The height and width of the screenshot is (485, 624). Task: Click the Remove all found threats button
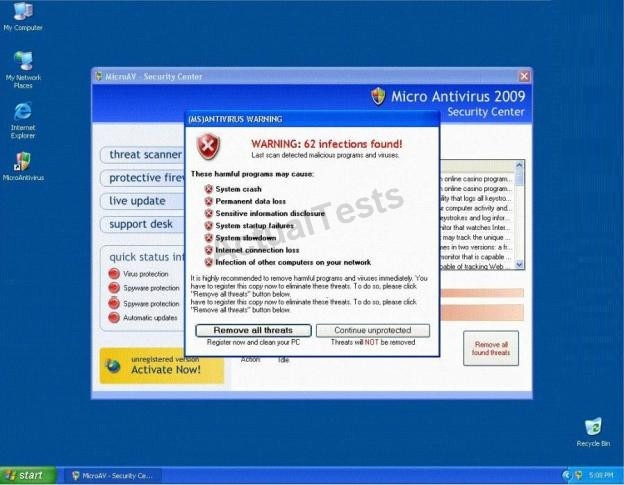click(490, 348)
